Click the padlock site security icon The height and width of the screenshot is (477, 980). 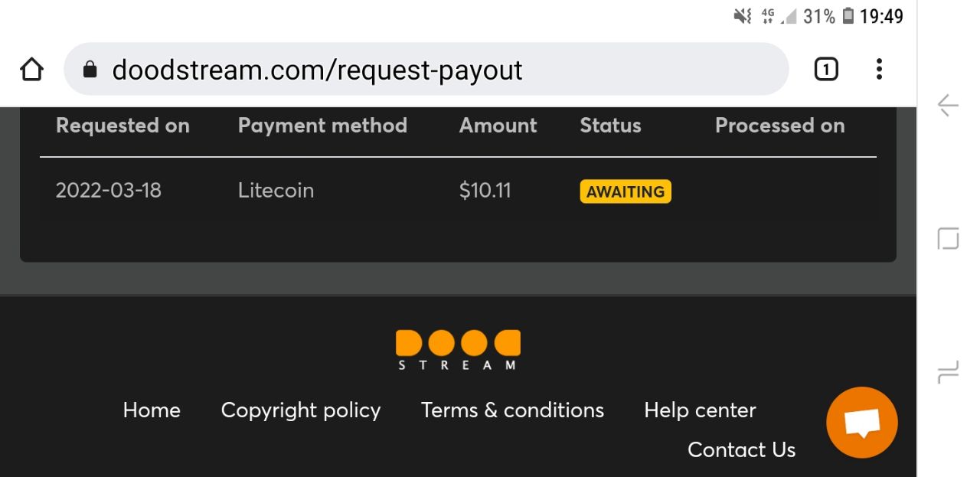click(90, 70)
